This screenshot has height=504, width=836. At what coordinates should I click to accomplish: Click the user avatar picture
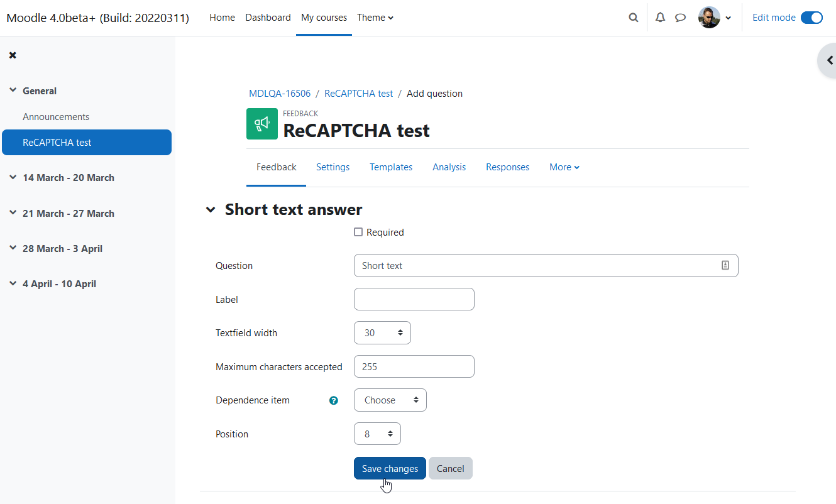pos(709,18)
